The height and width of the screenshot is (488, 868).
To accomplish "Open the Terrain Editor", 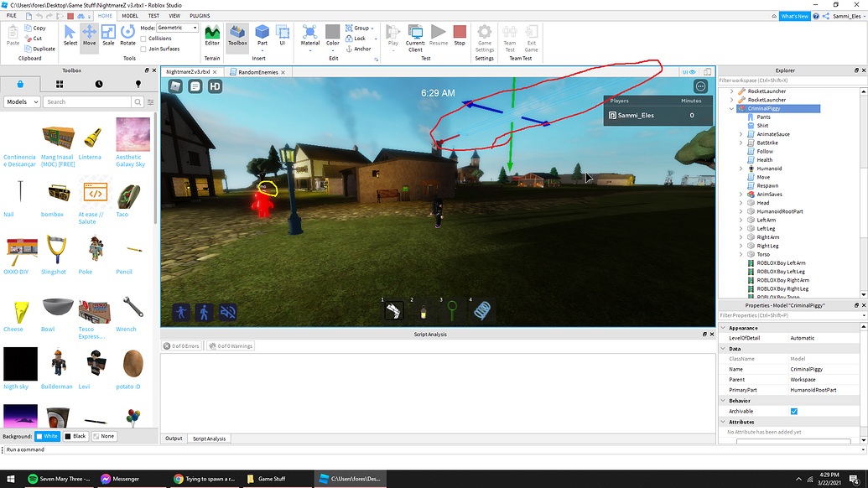I will click(212, 36).
